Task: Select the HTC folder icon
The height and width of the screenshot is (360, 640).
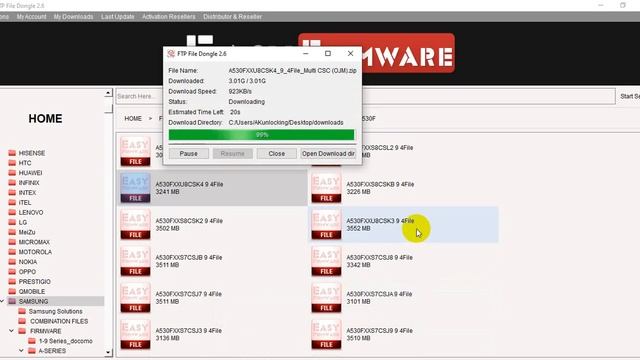Action: pos(12,163)
